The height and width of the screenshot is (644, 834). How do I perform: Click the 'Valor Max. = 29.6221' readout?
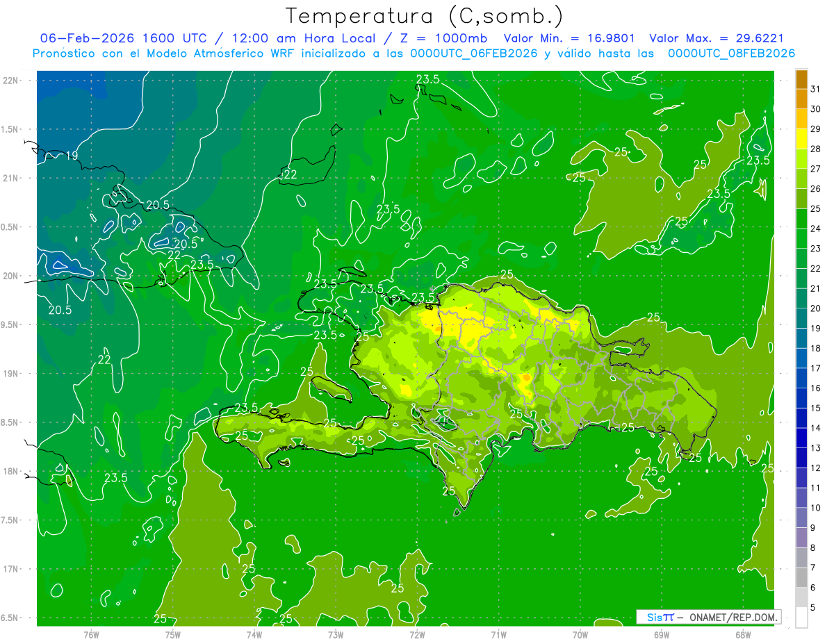pos(717,38)
